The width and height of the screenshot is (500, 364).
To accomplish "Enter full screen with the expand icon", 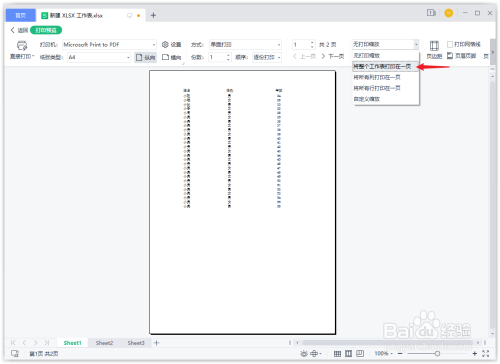I will point(486,354).
